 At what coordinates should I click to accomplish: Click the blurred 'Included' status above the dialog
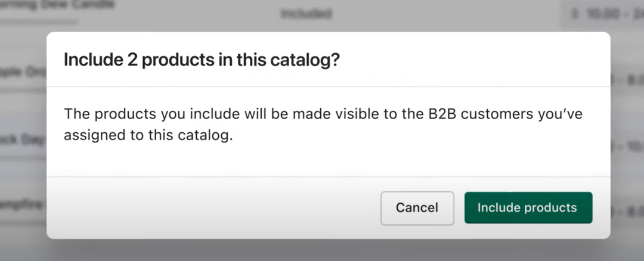click(306, 14)
